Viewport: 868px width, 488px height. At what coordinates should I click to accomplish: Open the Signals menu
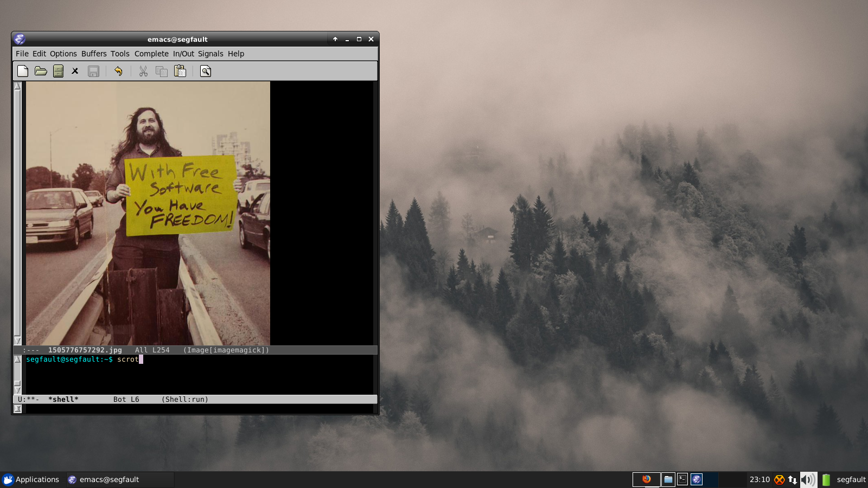210,54
